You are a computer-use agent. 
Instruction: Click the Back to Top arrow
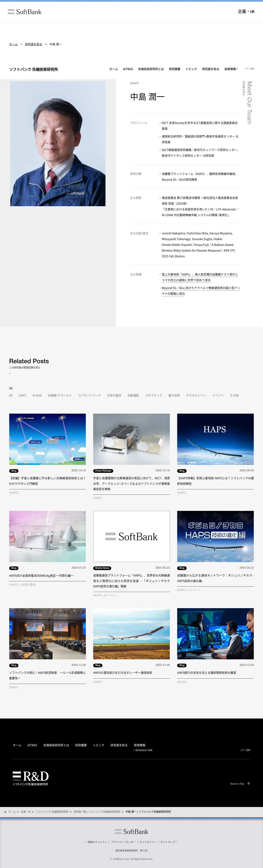pyautogui.click(x=248, y=784)
